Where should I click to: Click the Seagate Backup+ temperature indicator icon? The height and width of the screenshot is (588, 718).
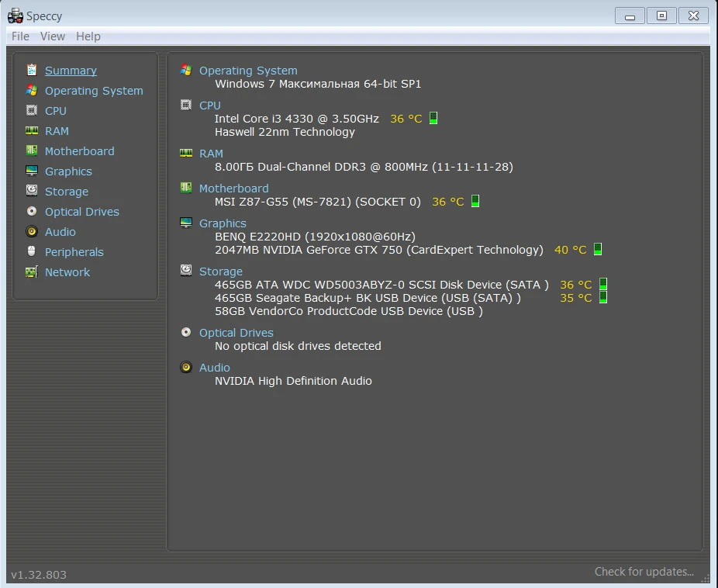coord(603,297)
